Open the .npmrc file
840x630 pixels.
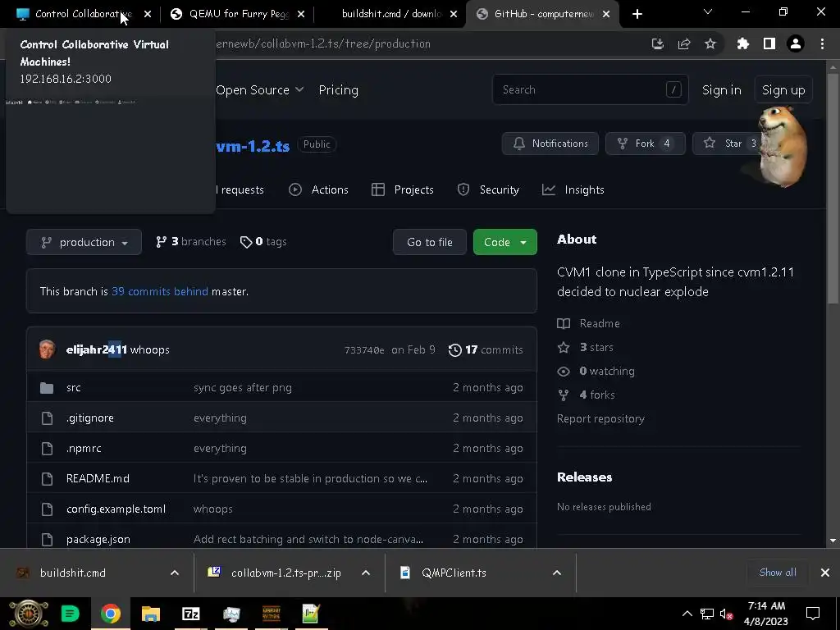click(84, 449)
